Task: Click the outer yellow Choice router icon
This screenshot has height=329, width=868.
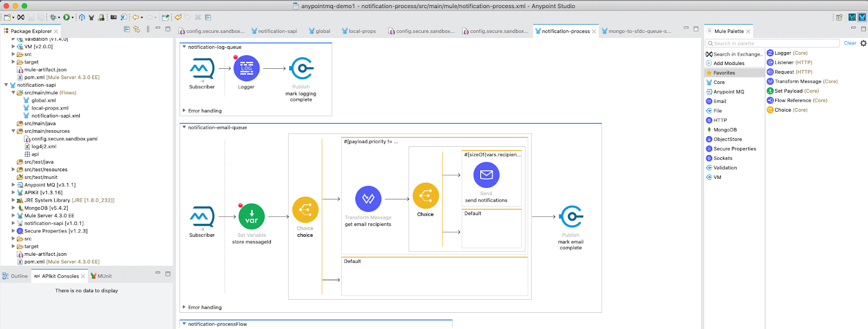Action: tap(305, 210)
